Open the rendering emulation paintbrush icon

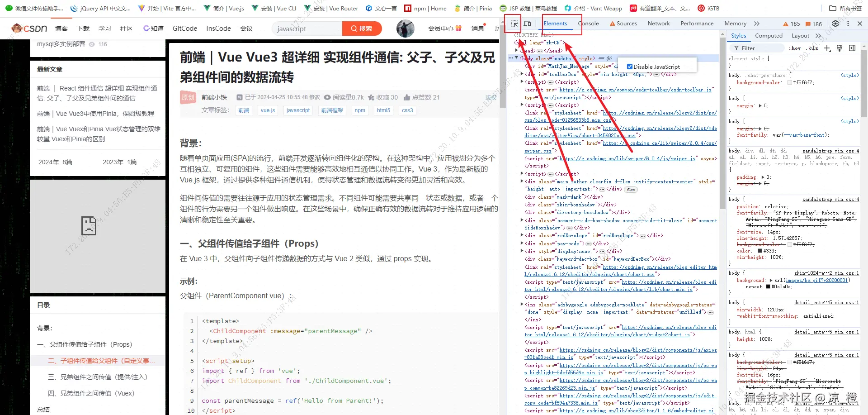click(x=840, y=48)
